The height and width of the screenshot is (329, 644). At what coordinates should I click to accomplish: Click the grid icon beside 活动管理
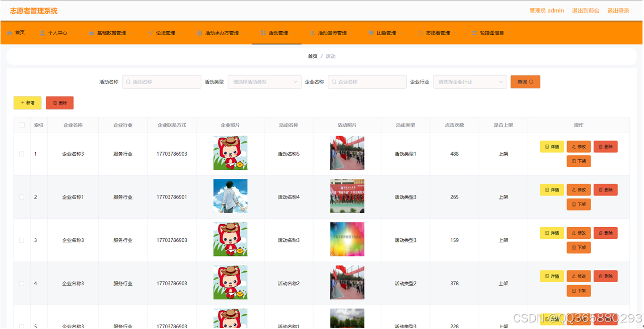pyautogui.click(x=263, y=33)
